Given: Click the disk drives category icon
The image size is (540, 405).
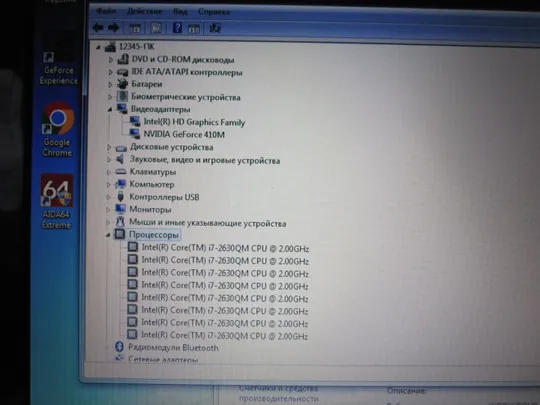Looking at the screenshot, I should tap(121, 148).
